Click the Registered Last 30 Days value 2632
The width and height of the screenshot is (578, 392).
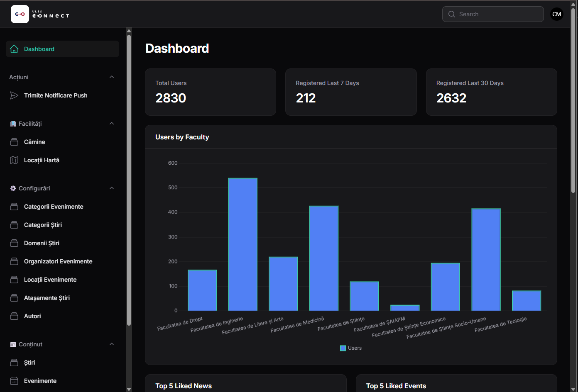pyautogui.click(x=451, y=98)
